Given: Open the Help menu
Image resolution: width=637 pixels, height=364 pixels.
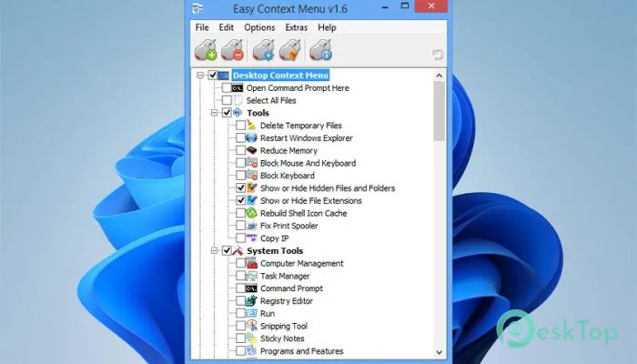Looking at the screenshot, I should click(327, 27).
